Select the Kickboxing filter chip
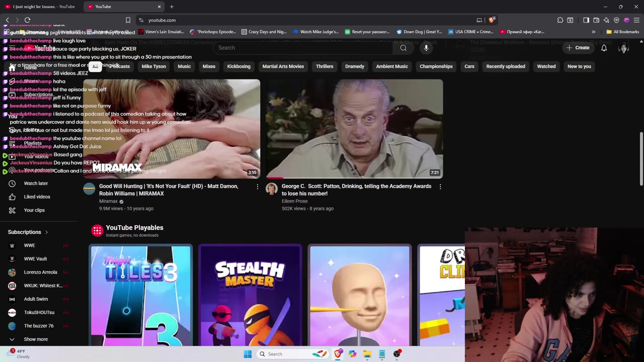644x362 pixels. 238,66
